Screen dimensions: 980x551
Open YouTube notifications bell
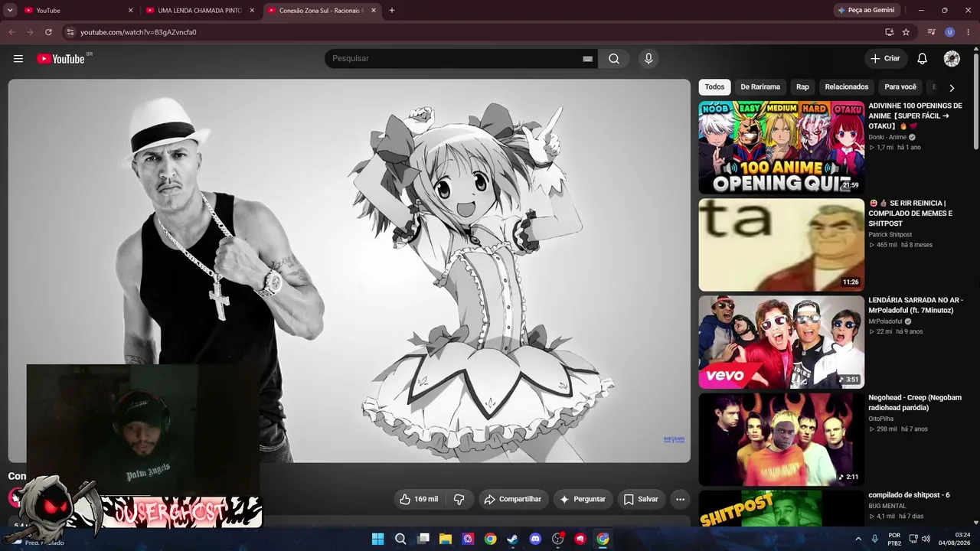pyautogui.click(x=923, y=59)
